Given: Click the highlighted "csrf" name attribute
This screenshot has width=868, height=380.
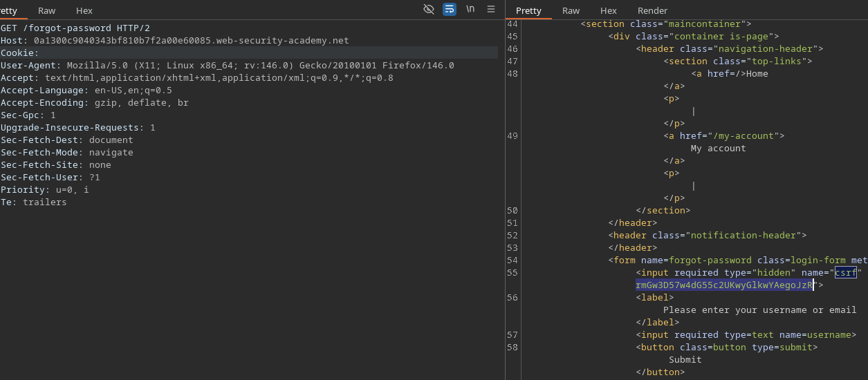Looking at the screenshot, I should [x=845, y=273].
